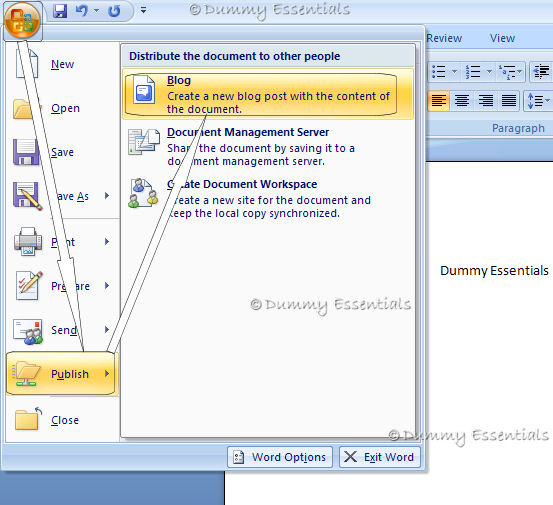Viewport: 553px width, 505px height.
Task: Click the Decrease Indent icon
Action: click(x=542, y=72)
